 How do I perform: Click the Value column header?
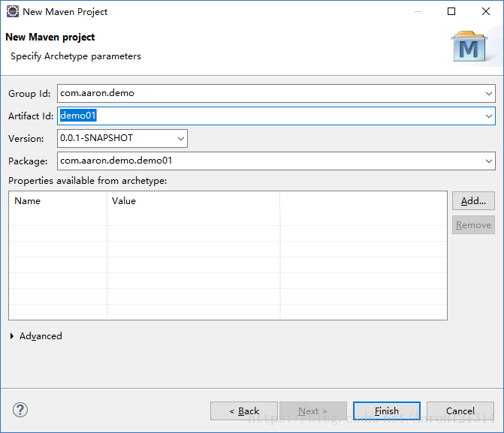pos(194,201)
